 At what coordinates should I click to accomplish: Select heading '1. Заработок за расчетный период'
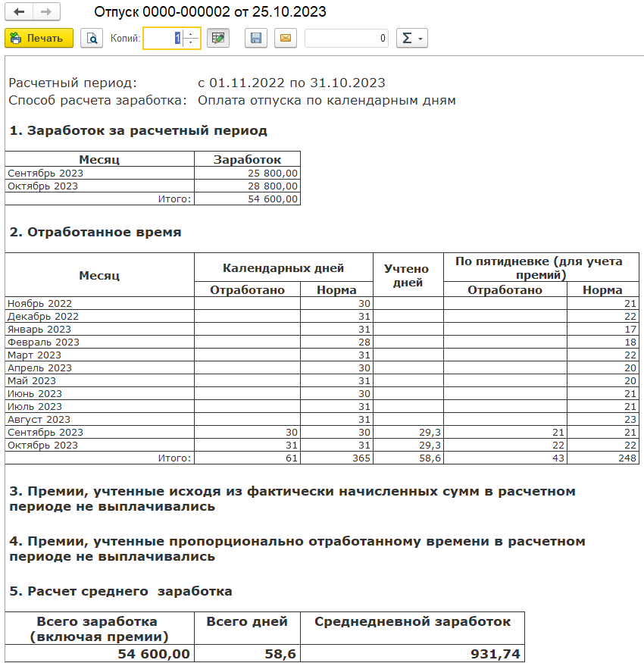[x=139, y=130]
